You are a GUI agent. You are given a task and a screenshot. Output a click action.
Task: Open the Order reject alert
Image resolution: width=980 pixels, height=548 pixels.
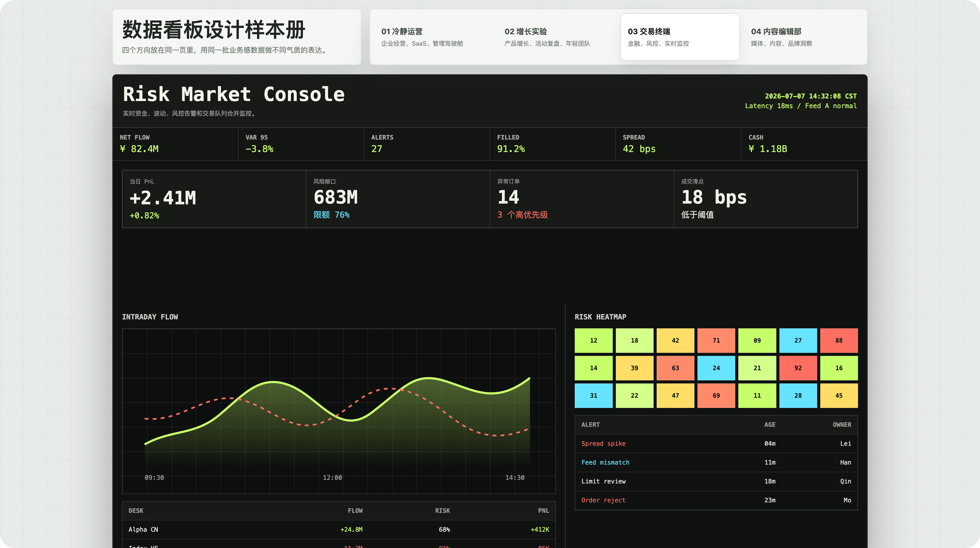603,500
